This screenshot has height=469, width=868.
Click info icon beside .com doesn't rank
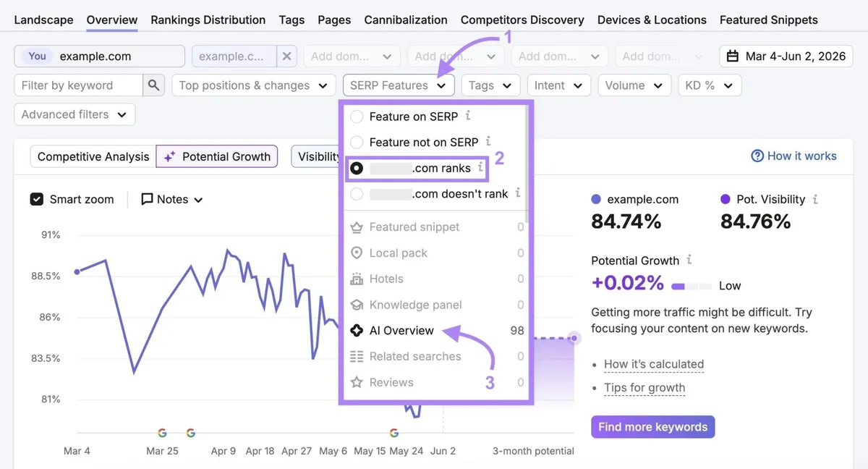coord(518,193)
